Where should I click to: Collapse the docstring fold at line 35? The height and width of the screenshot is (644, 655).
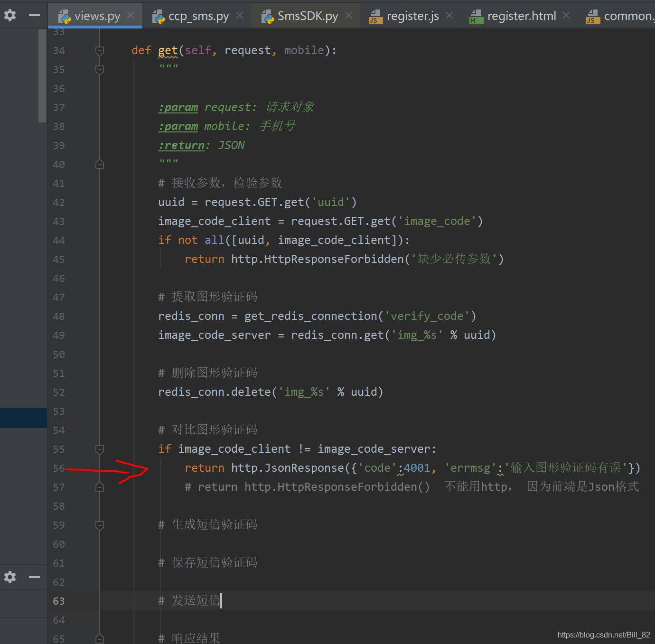pos(100,69)
